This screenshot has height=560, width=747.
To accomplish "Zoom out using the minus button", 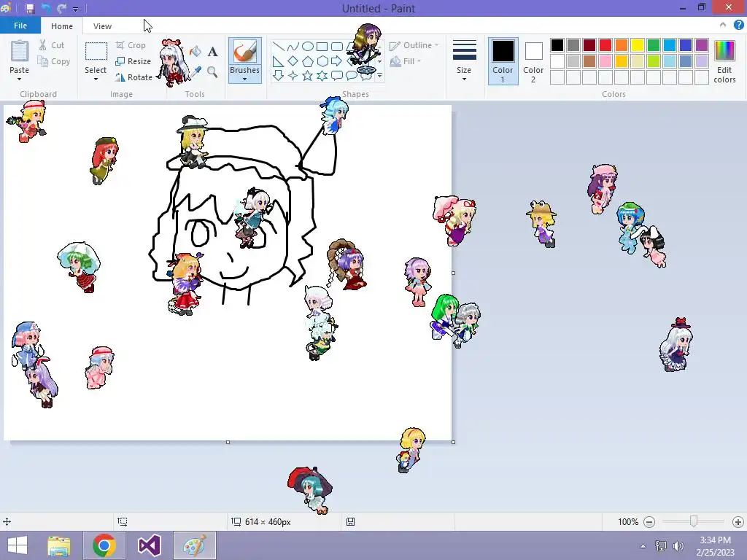I will 649,522.
